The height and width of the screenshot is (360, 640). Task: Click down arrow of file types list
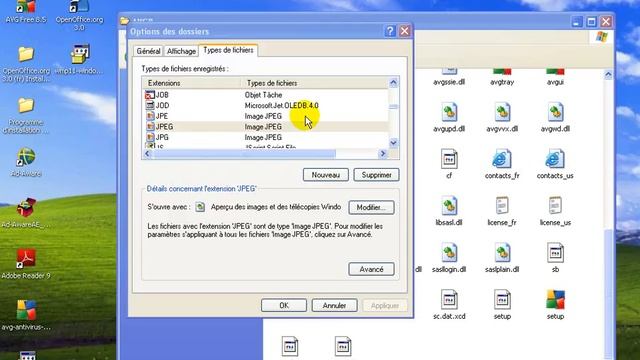click(x=393, y=143)
